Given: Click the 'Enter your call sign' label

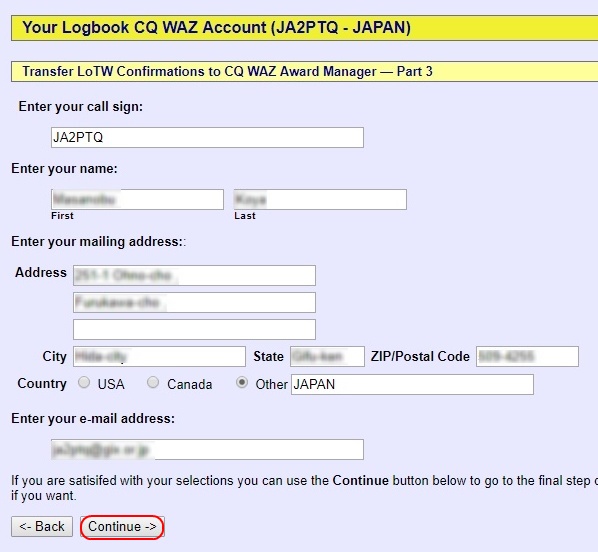Looking at the screenshot, I should 81,106.
